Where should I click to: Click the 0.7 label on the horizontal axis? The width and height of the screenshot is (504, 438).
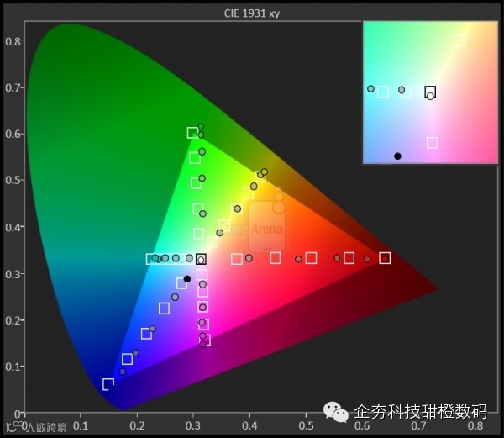[x=419, y=425]
